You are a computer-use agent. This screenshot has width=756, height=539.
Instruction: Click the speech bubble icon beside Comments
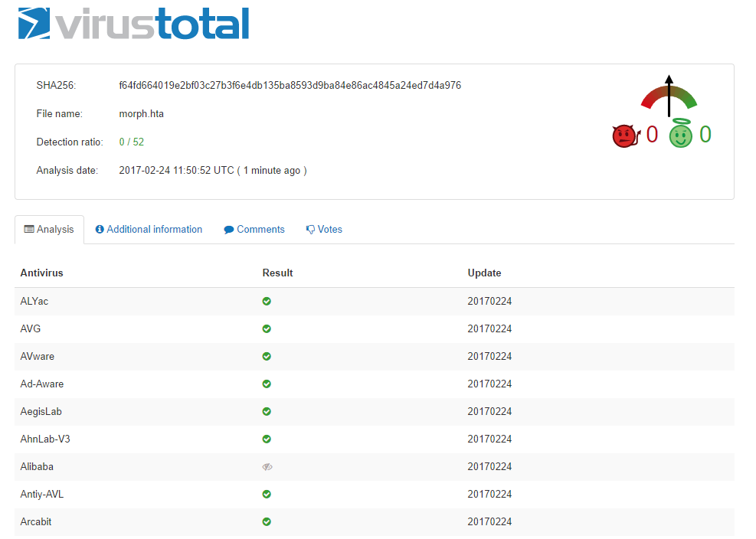(228, 230)
